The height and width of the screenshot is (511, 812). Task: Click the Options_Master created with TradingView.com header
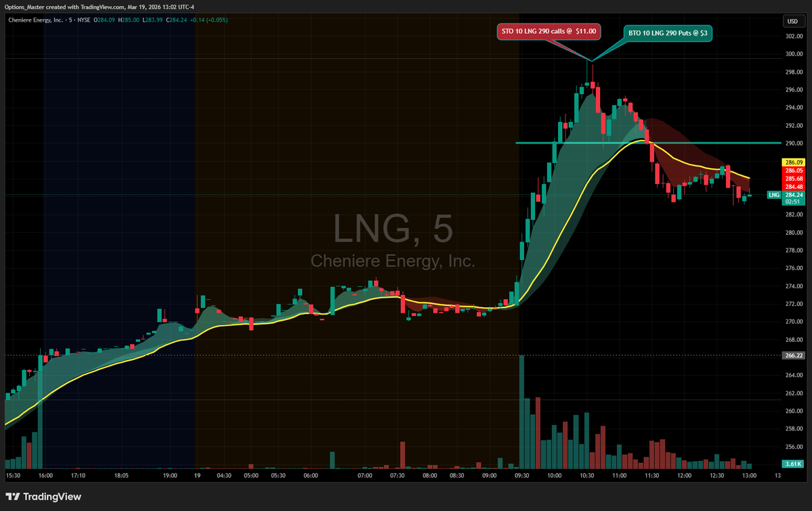(x=100, y=7)
